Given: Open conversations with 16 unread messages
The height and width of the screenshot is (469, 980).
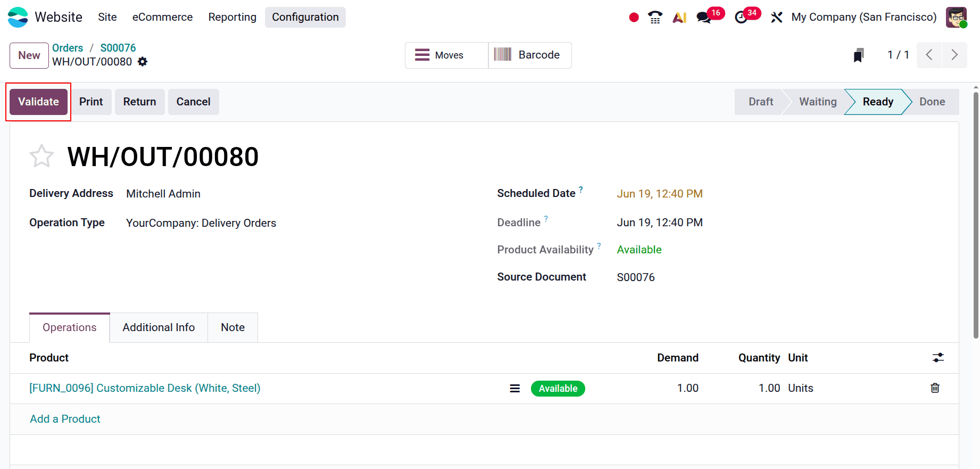Looking at the screenshot, I should pyautogui.click(x=710, y=16).
